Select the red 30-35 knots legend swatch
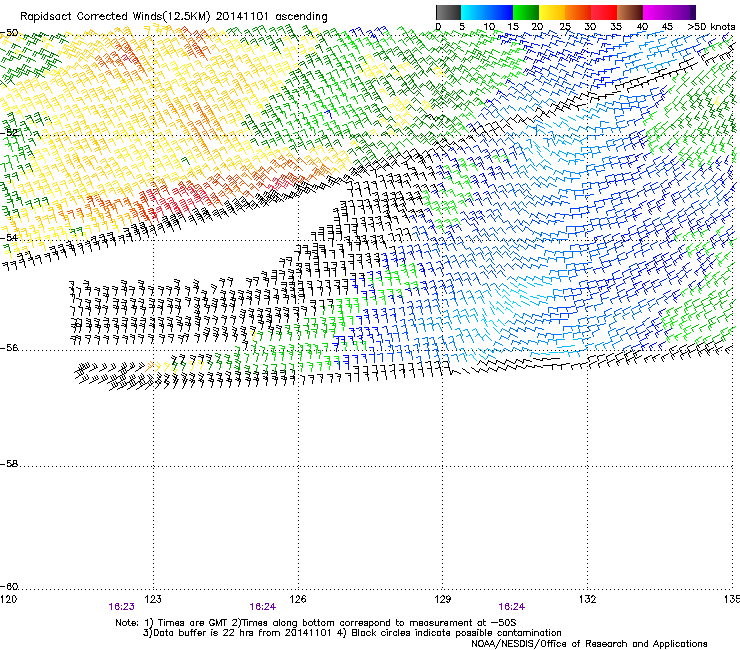740x650 pixels. [x=604, y=12]
